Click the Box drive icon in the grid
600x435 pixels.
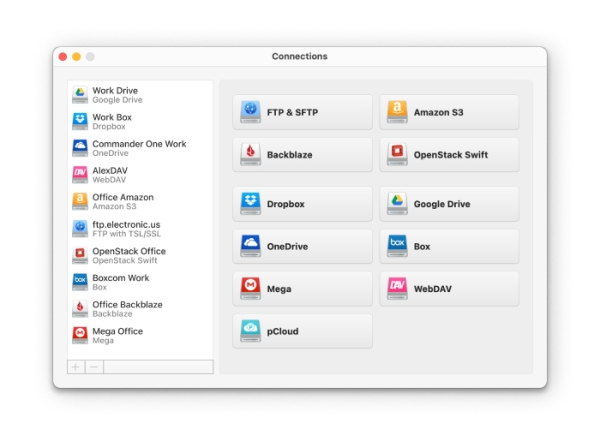[397, 246]
